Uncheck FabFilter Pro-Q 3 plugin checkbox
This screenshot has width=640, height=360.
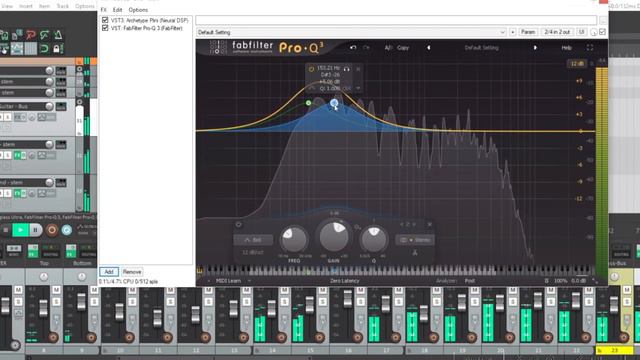(105, 28)
